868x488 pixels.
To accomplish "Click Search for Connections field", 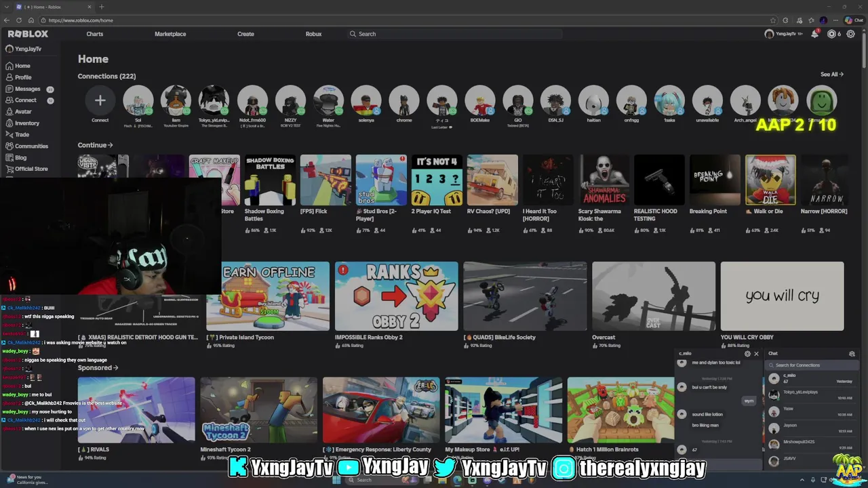I will pyautogui.click(x=812, y=365).
